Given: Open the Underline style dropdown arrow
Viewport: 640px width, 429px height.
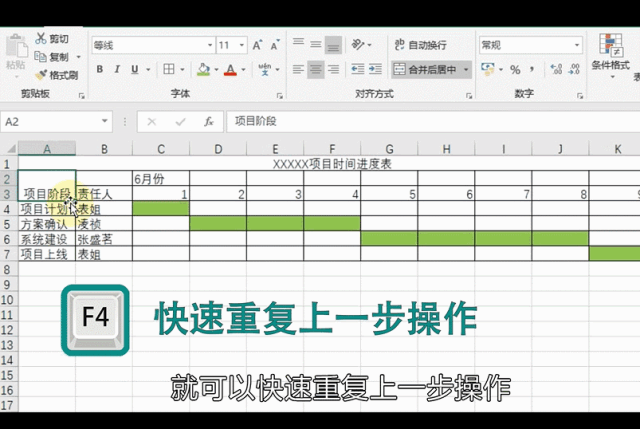Looking at the screenshot, I should pos(148,70).
